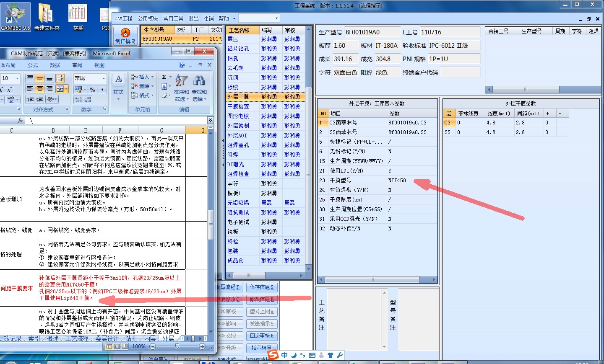This screenshot has height=364, width=604.
Task: Click Excel increase decimal icon
Action: [78, 99]
